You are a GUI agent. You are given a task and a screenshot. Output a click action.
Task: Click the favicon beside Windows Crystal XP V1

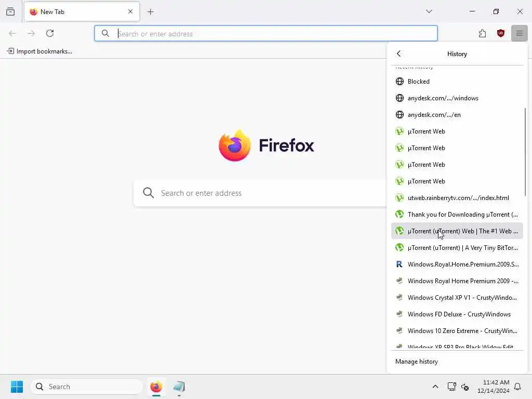[x=400, y=298]
